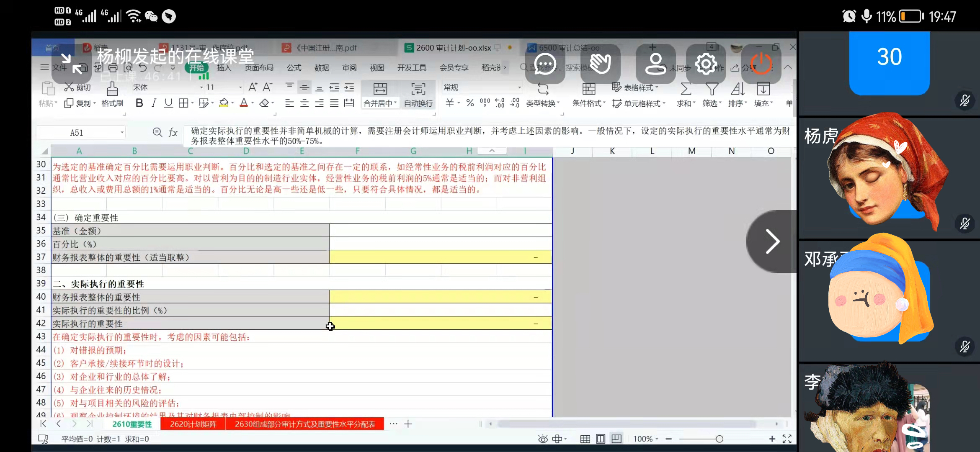Expand the 求和 sum dropdown

(694, 103)
